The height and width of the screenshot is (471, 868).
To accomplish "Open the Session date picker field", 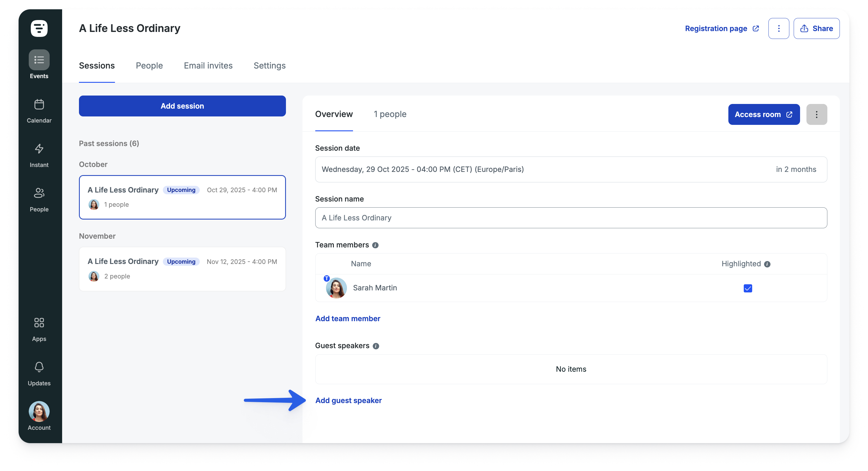I will point(571,169).
